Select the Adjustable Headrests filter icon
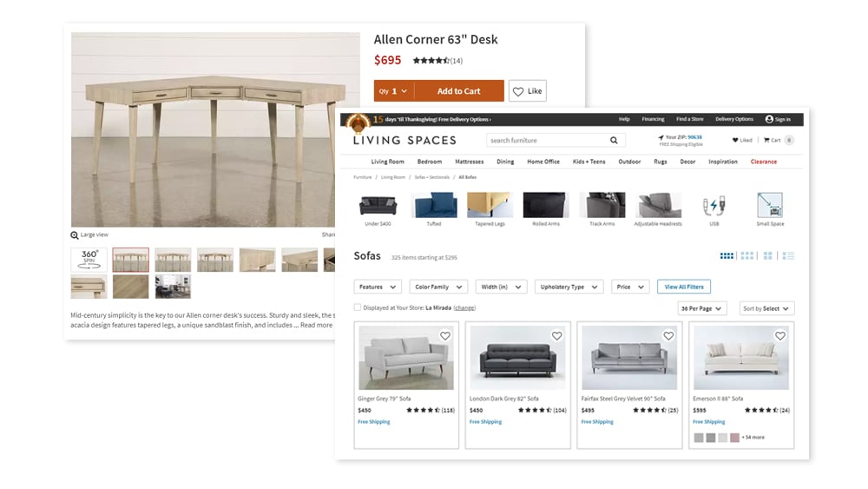868x489 pixels. pyautogui.click(x=658, y=206)
